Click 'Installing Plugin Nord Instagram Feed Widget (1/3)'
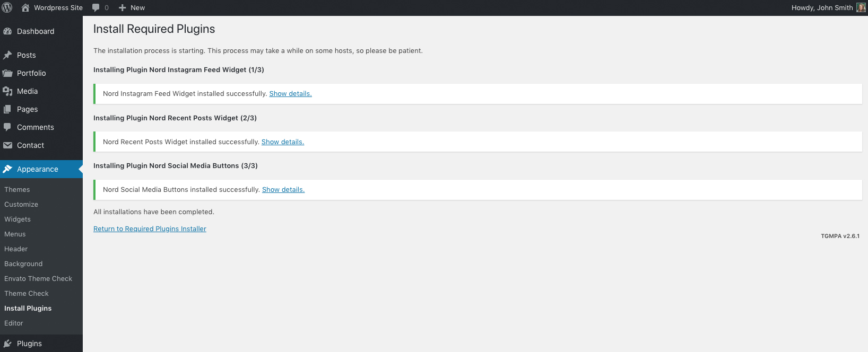Screen dimensions: 868x352 (179, 70)
